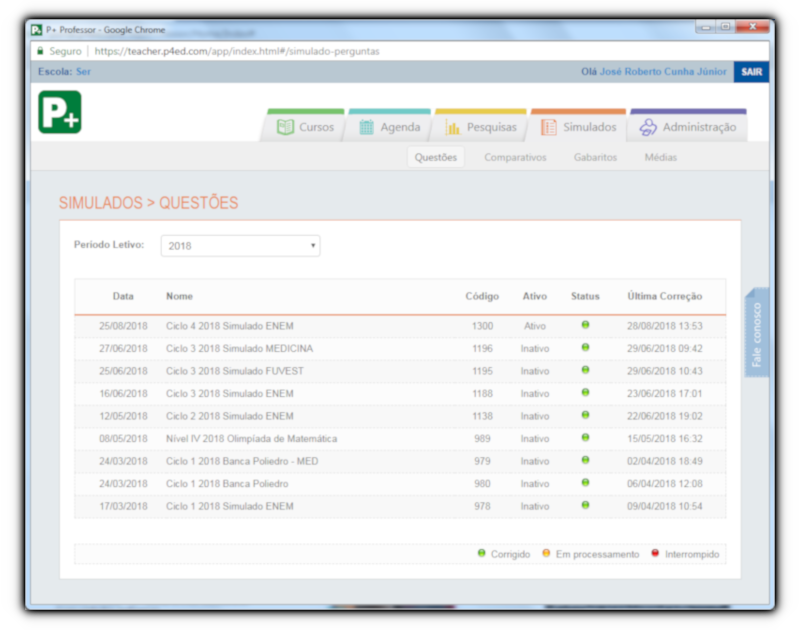Open the Fale conosco side tab
This screenshot has width=800, height=630.
tap(756, 334)
